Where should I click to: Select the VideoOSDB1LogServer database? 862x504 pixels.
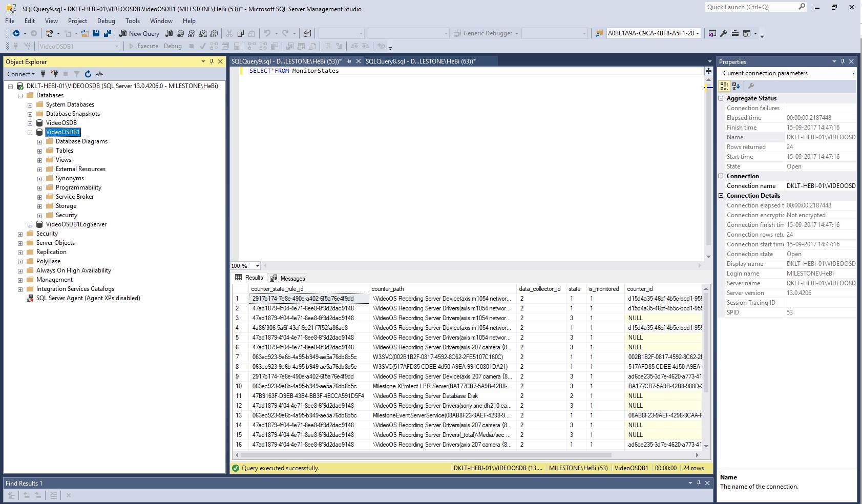pos(76,224)
